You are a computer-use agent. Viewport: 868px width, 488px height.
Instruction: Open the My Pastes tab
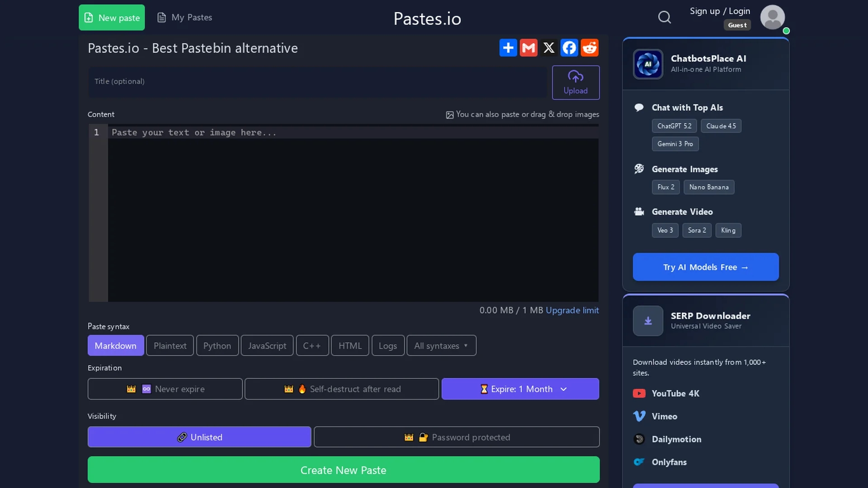(184, 17)
